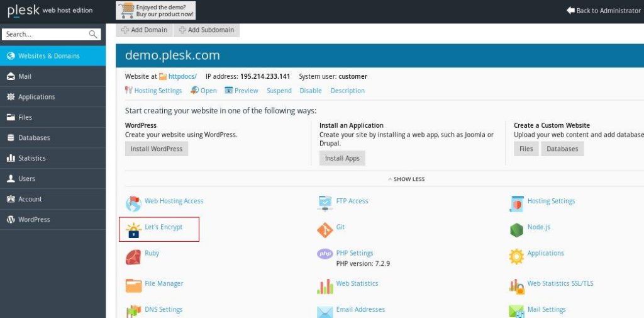Viewport: 644px width, 318px height.
Task: Click the Websites & Domains globe icon
Action: pyautogui.click(x=11, y=56)
